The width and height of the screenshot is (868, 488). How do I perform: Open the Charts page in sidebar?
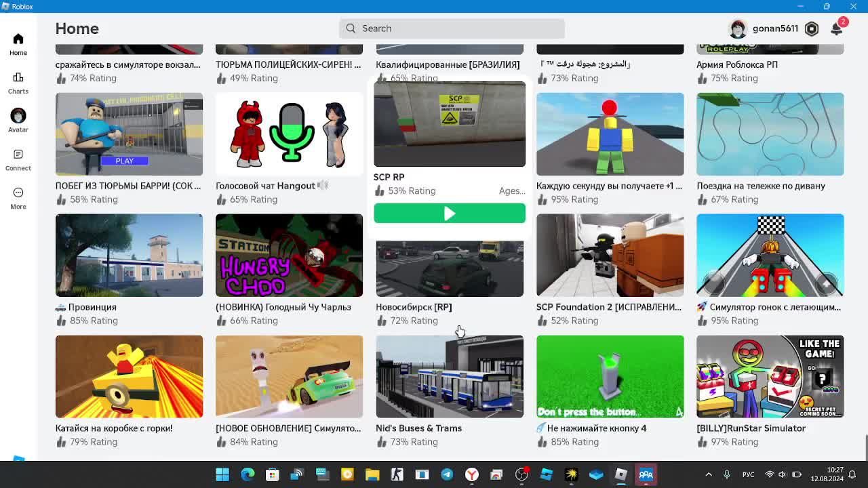point(18,83)
